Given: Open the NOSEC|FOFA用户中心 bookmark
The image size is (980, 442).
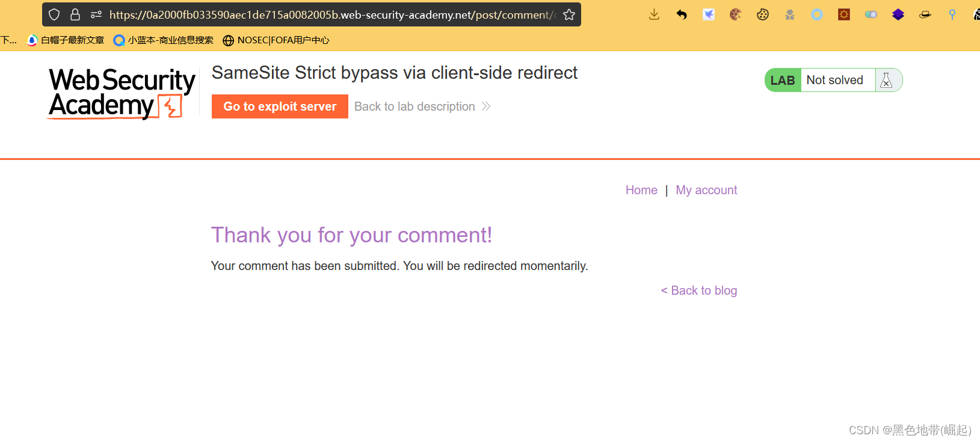Looking at the screenshot, I should [x=276, y=40].
